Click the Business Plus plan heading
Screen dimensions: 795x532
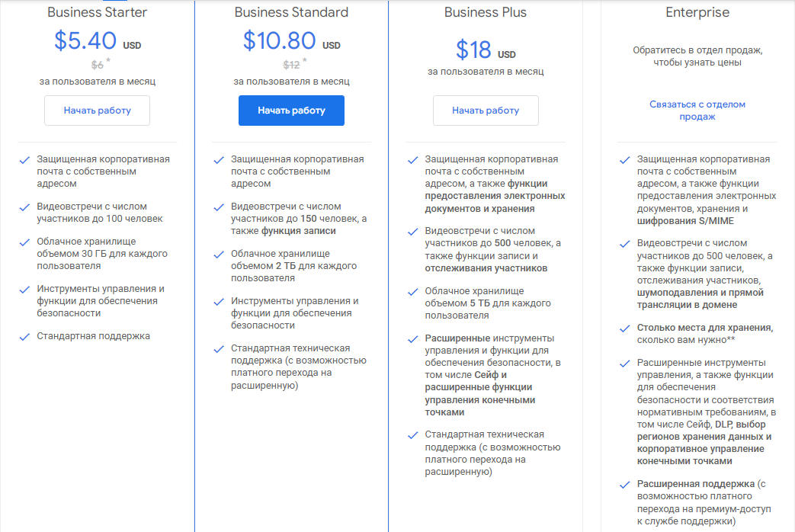(x=486, y=12)
